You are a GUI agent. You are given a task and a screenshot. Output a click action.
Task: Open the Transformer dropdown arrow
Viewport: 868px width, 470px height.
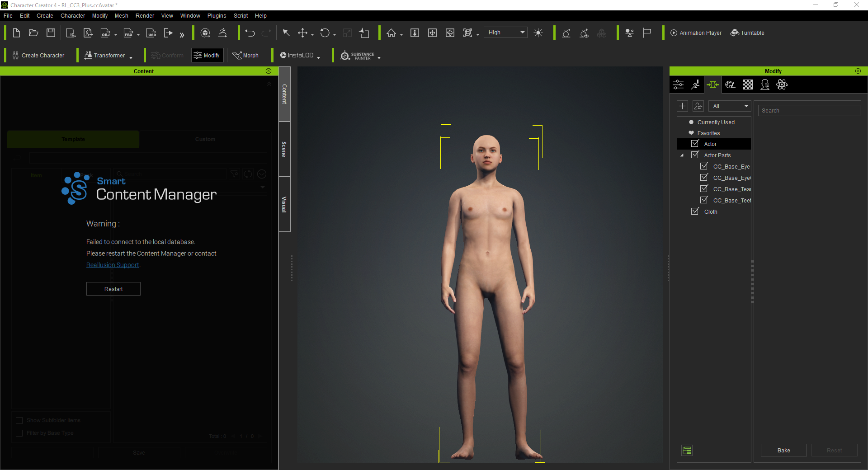[131, 57]
